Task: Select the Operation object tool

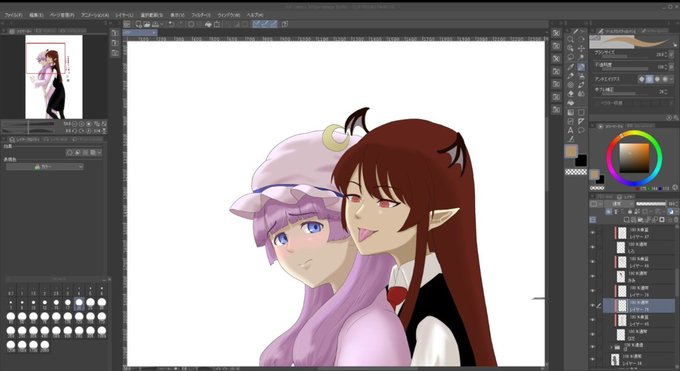Action: (570, 48)
